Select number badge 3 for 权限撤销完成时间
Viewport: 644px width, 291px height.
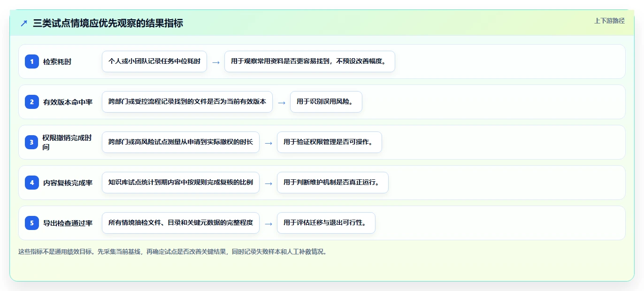coord(32,142)
